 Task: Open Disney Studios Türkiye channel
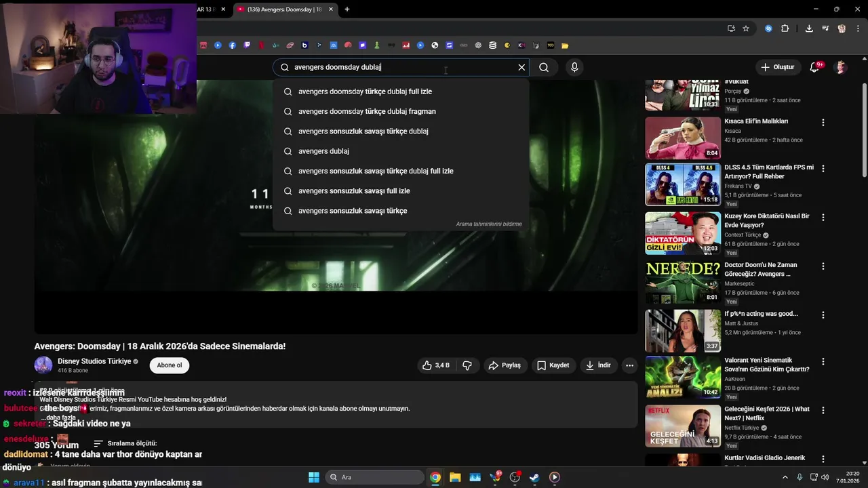coord(94,361)
